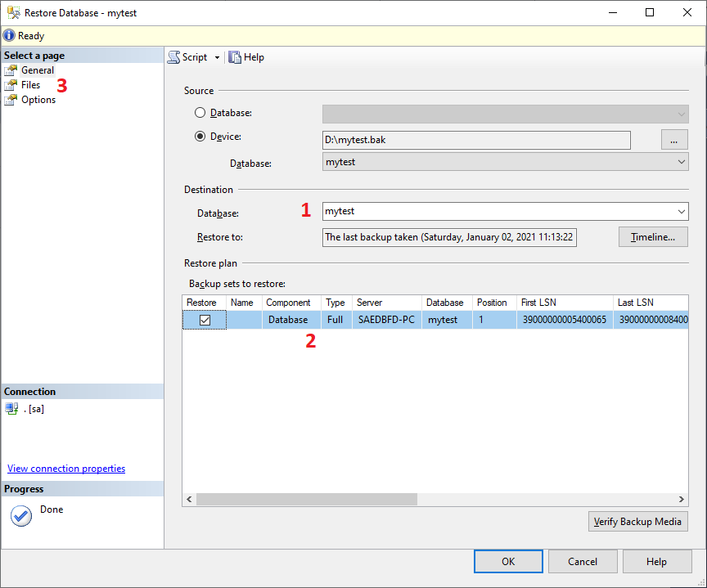
Task: Click Verify Backup Media
Action: [x=638, y=521]
